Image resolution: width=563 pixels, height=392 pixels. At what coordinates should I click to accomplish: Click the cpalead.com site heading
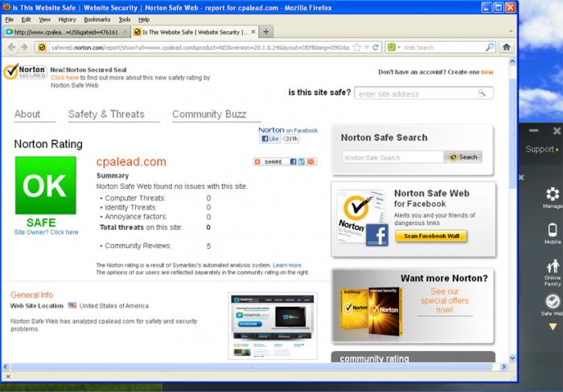131,161
